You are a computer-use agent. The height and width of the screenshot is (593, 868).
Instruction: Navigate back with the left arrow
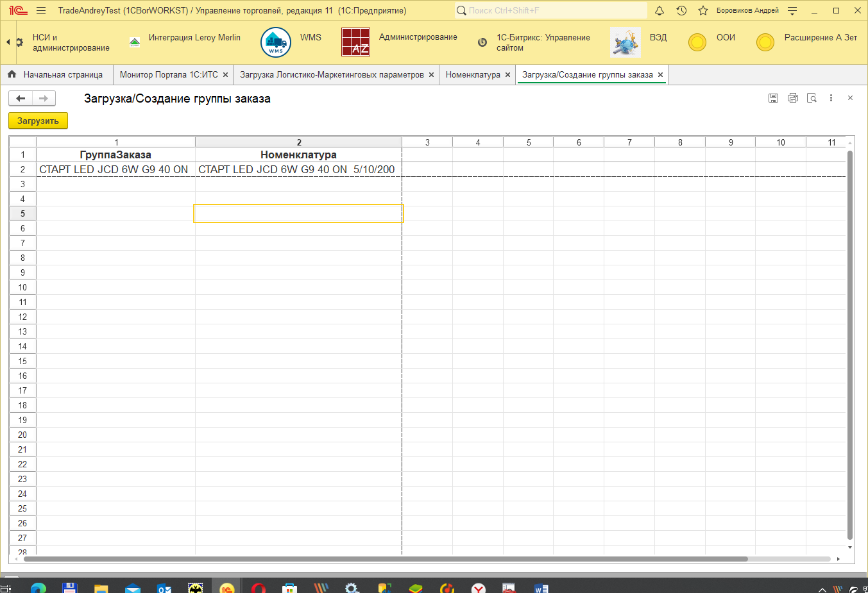point(21,98)
